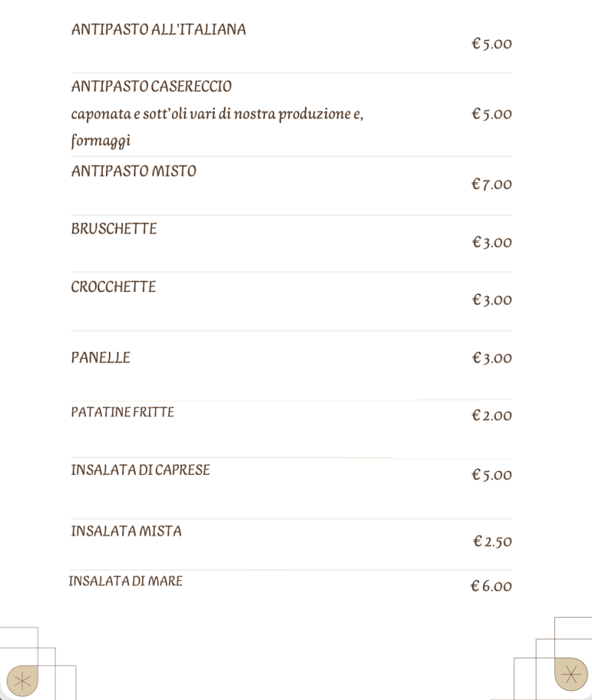The height and width of the screenshot is (700, 592).
Task: Click the €2.00 price for Patatine Fritte
Action: [491, 416]
